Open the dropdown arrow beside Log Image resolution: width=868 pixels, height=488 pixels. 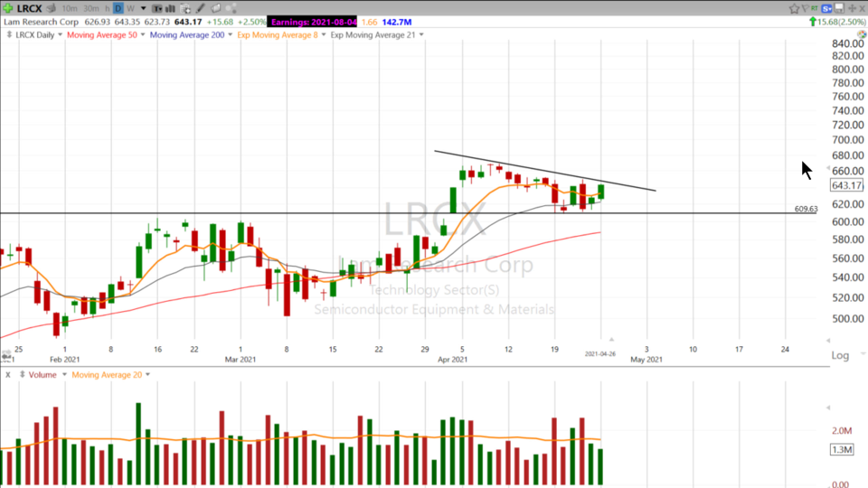(x=863, y=353)
